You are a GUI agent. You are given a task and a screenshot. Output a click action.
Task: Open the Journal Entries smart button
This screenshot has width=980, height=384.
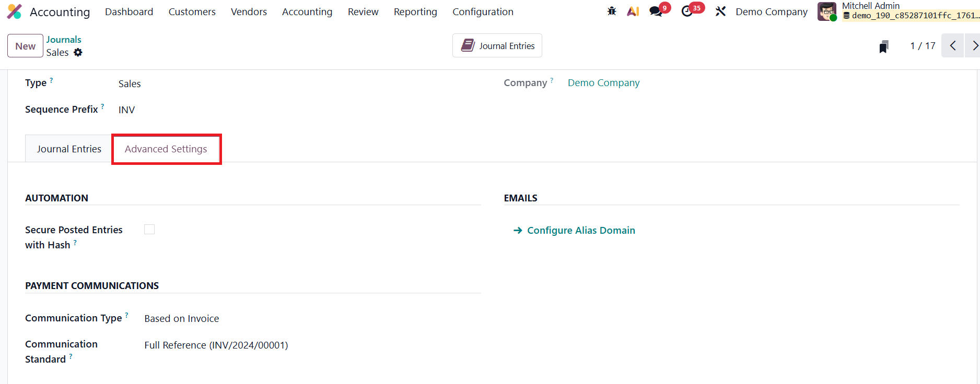coord(497,46)
